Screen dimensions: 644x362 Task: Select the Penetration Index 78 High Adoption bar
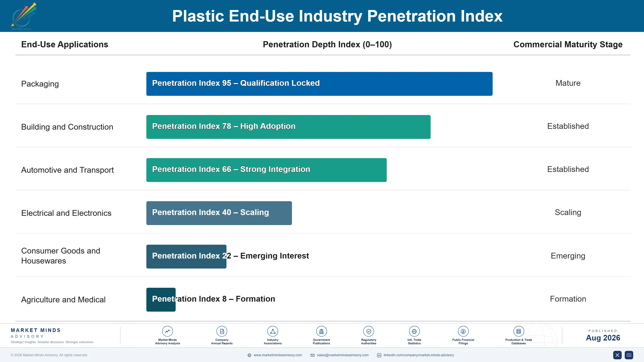click(288, 127)
